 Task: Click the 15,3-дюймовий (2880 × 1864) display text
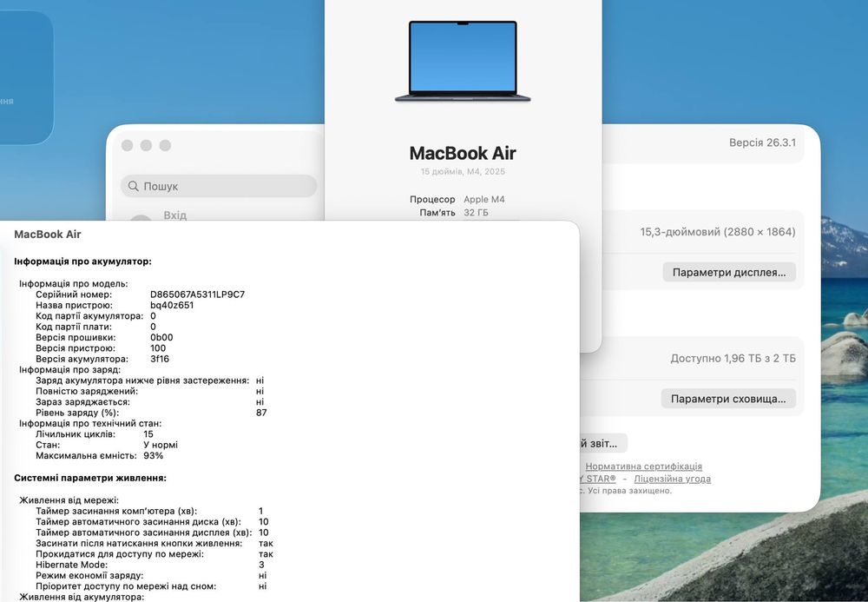(x=718, y=232)
